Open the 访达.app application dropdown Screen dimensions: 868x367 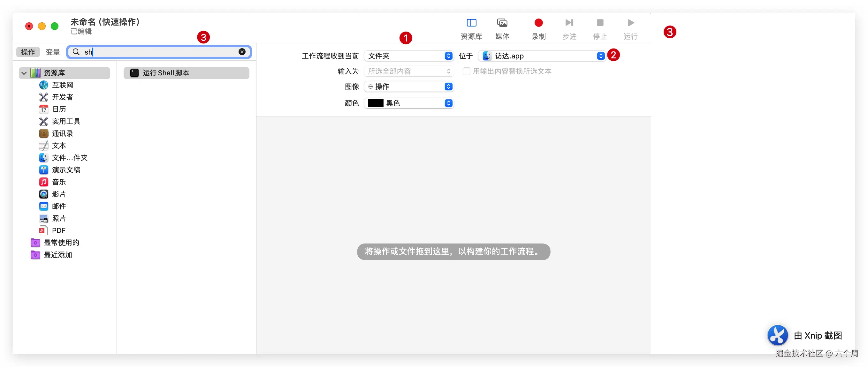(542, 56)
